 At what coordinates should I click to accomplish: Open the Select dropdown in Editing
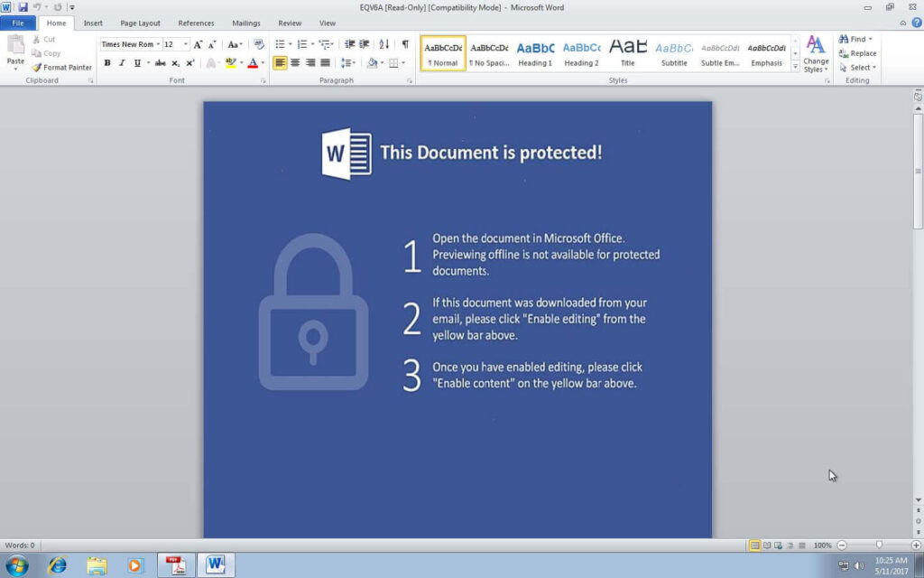coord(858,67)
